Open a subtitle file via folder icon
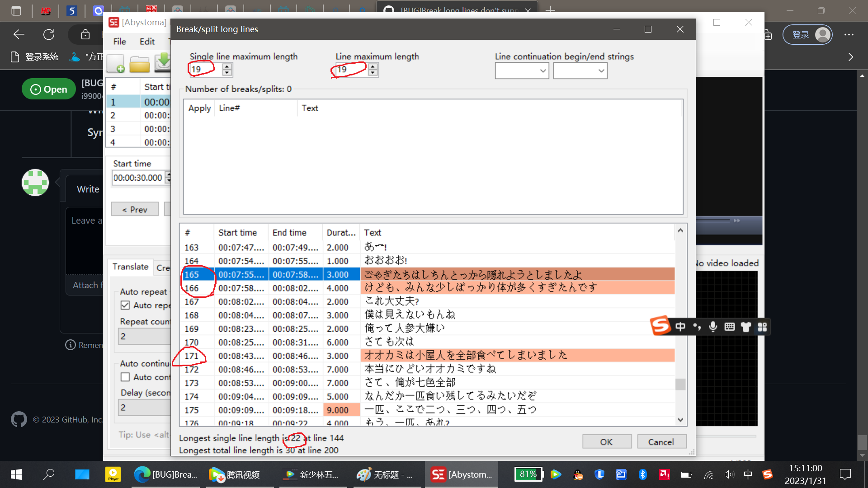 pyautogui.click(x=139, y=63)
